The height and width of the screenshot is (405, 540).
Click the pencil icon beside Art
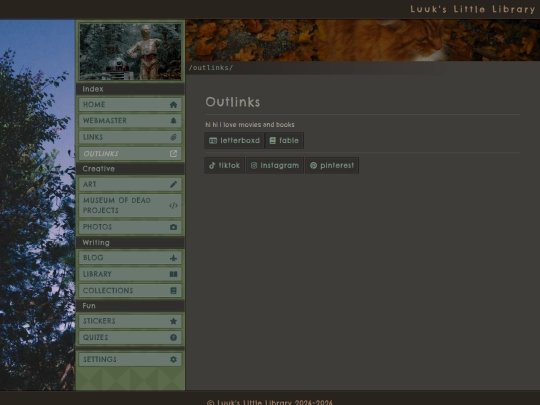click(173, 184)
